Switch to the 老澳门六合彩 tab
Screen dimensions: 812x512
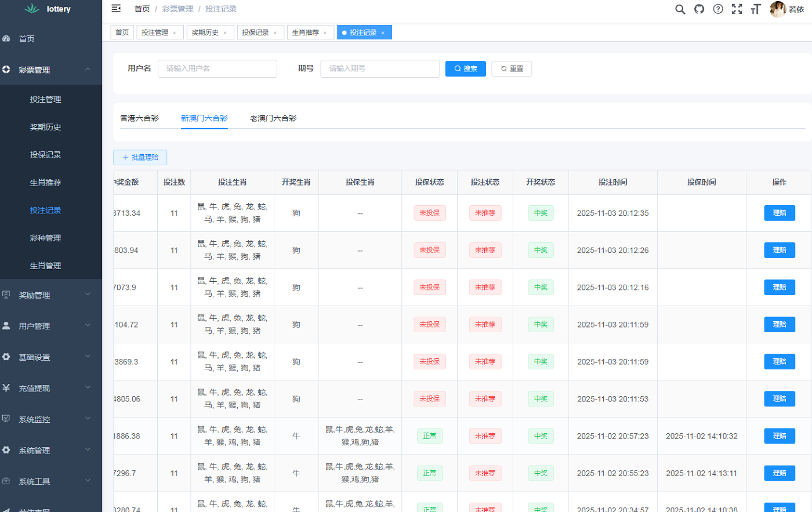pyautogui.click(x=273, y=118)
